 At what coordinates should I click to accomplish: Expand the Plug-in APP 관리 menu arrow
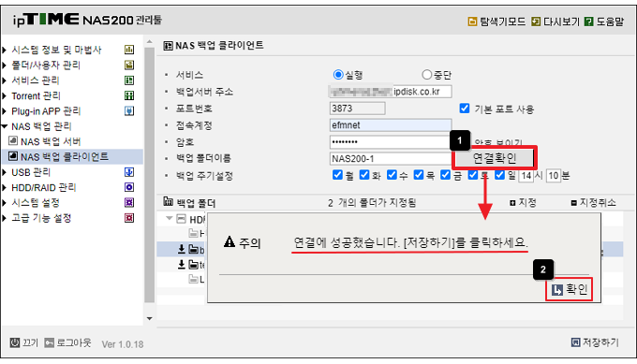(5, 110)
